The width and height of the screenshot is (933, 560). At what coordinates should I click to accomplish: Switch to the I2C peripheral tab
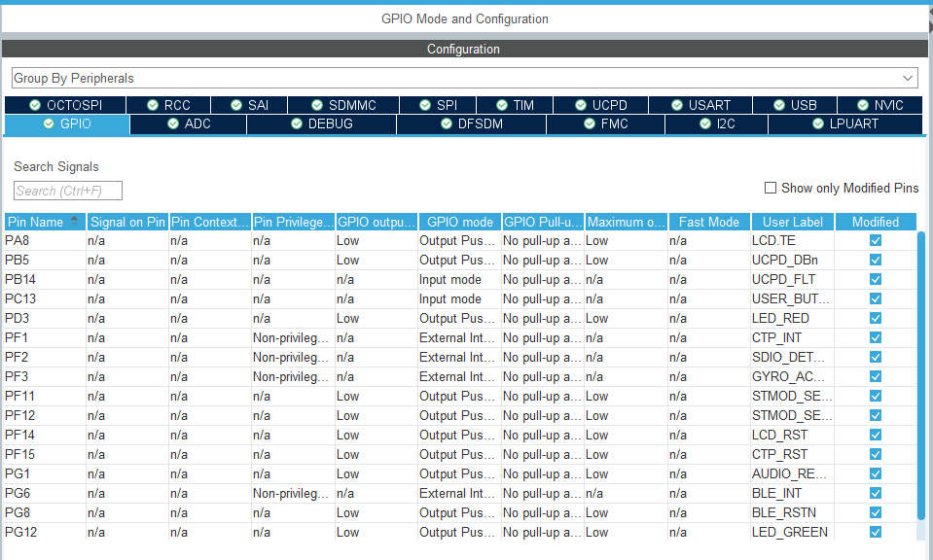(715, 124)
